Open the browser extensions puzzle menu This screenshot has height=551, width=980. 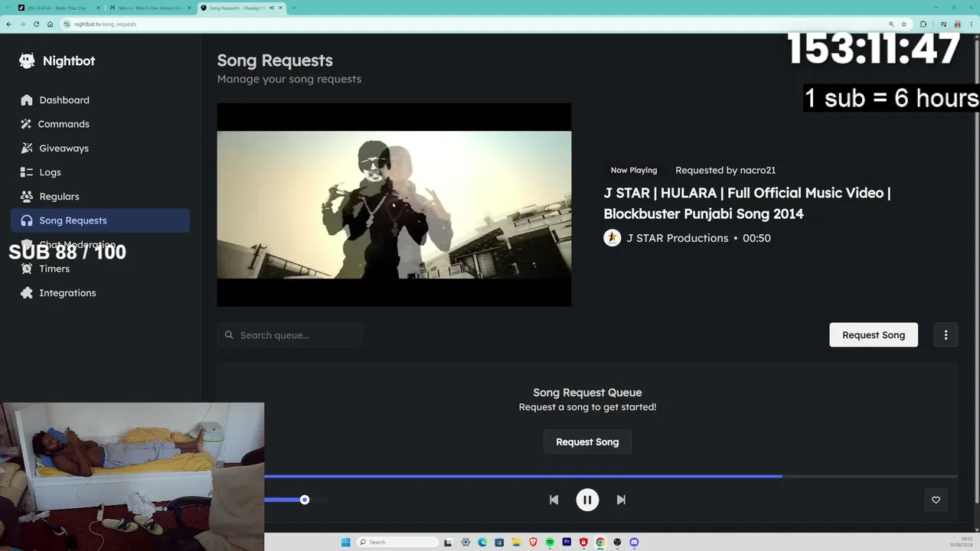(x=923, y=24)
